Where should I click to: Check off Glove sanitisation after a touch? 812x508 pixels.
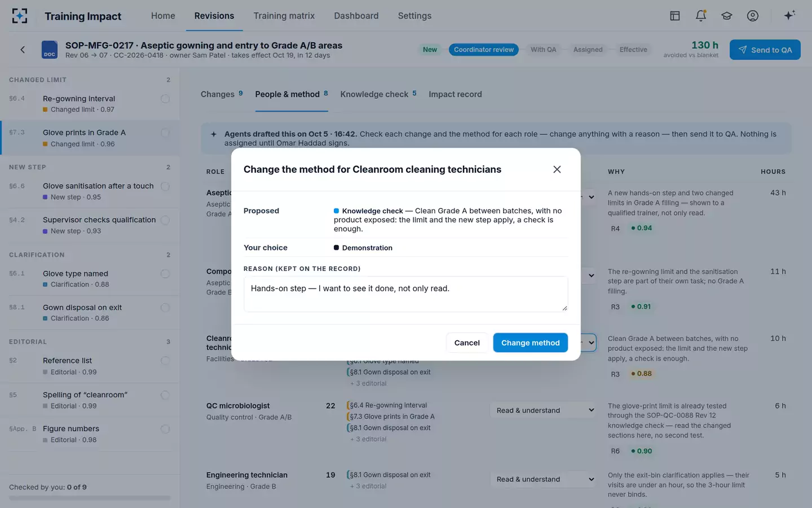[165, 186]
